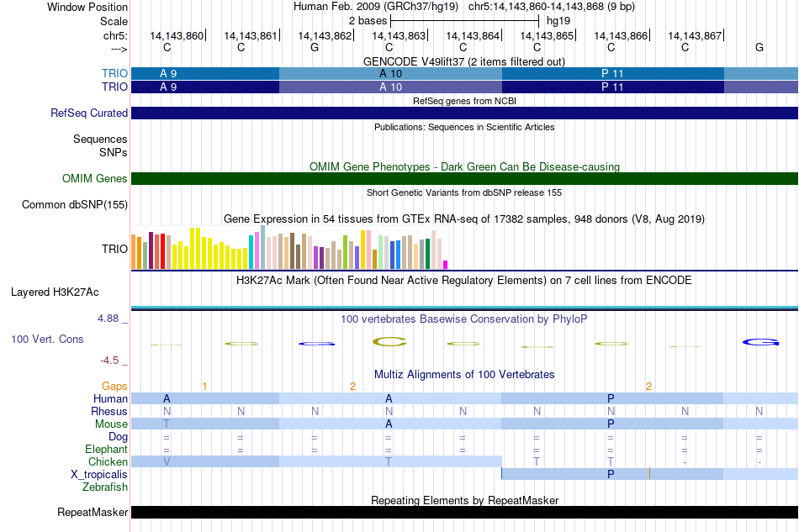Click the Rhesus species label
799x532 pixels.
(109, 411)
